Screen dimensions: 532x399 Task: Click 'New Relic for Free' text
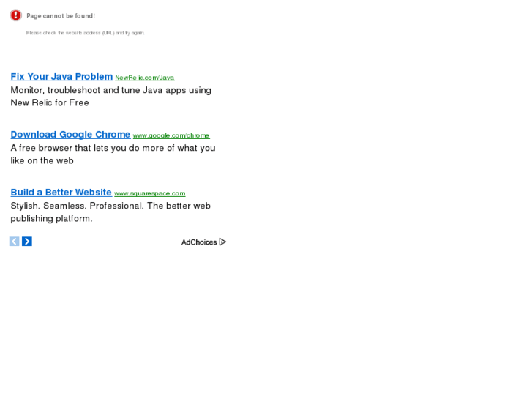coord(50,102)
